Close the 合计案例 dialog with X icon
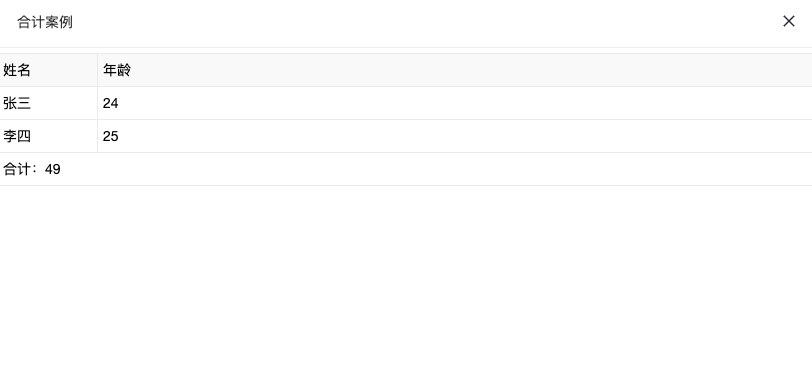Viewport: 812px width, 373px height. coord(789,21)
